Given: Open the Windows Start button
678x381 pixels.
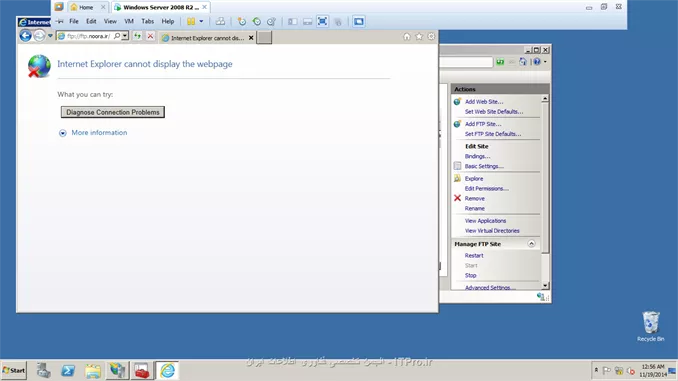Looking at the screenshot, I should pos(14,371).
